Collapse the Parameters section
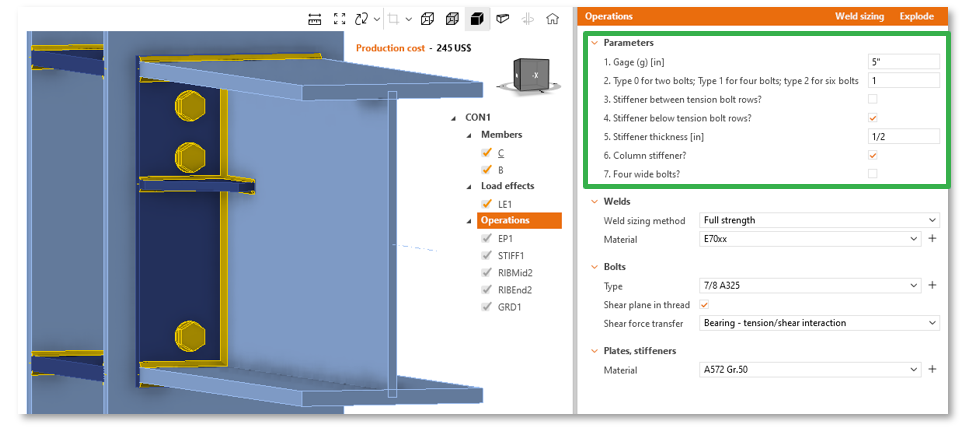The image size is (960, 432). coord(594,43)
